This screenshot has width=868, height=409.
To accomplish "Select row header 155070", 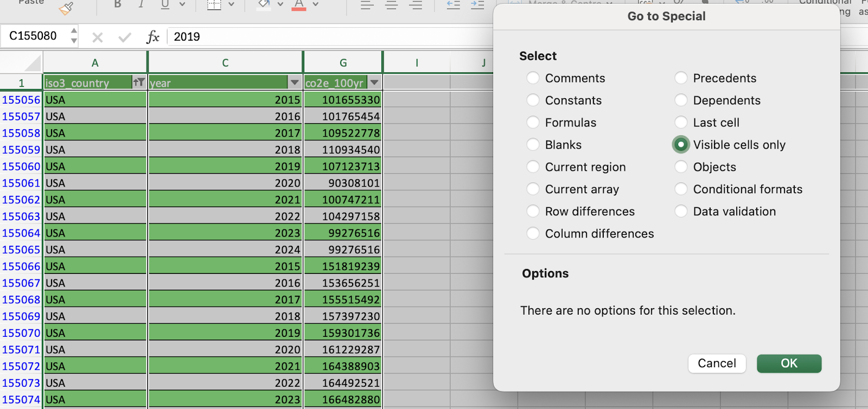I will coord(21,333).
